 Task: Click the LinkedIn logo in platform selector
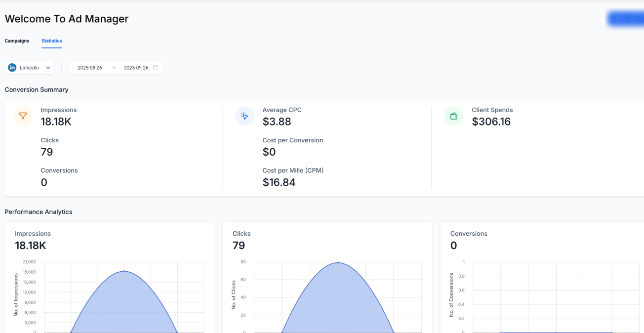[12, 68]
